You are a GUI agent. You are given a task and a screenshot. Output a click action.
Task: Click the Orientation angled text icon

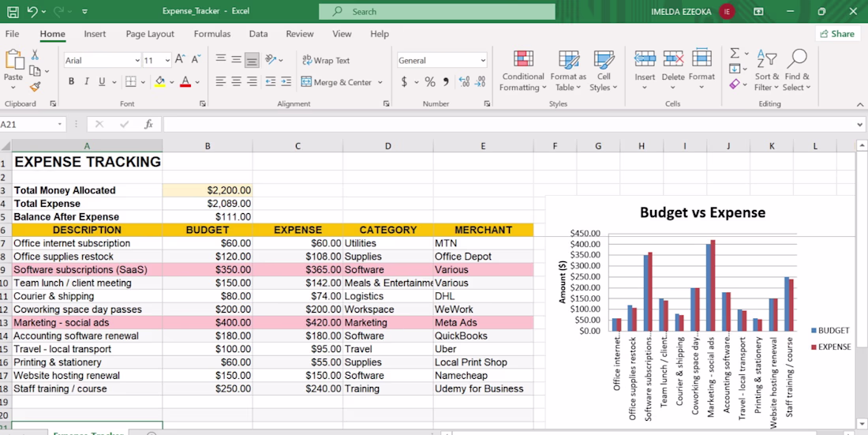(271, 59)
